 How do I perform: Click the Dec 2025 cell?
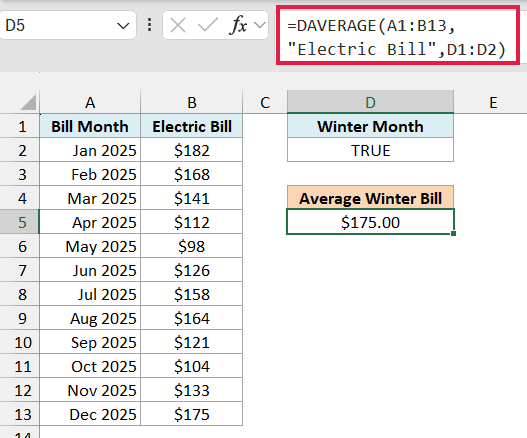coord(90,414)
